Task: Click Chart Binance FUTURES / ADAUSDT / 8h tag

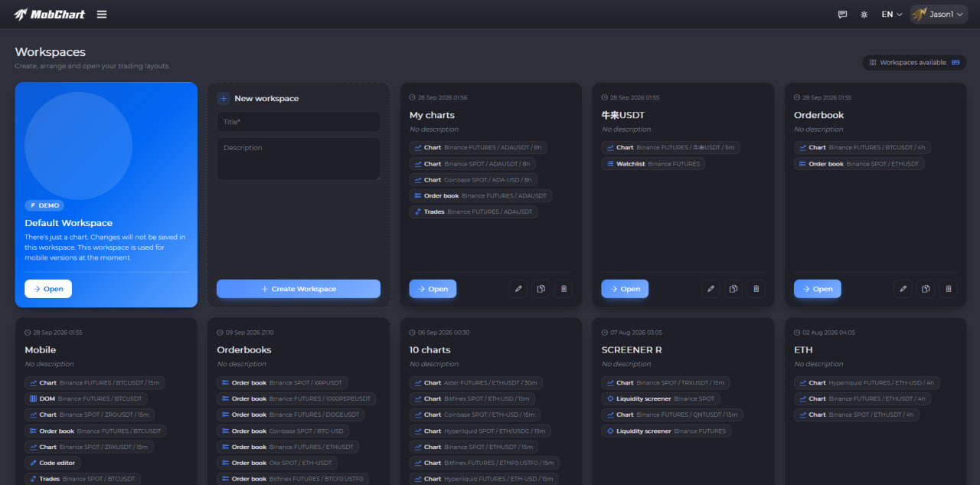Action: (x=478, y=148)
